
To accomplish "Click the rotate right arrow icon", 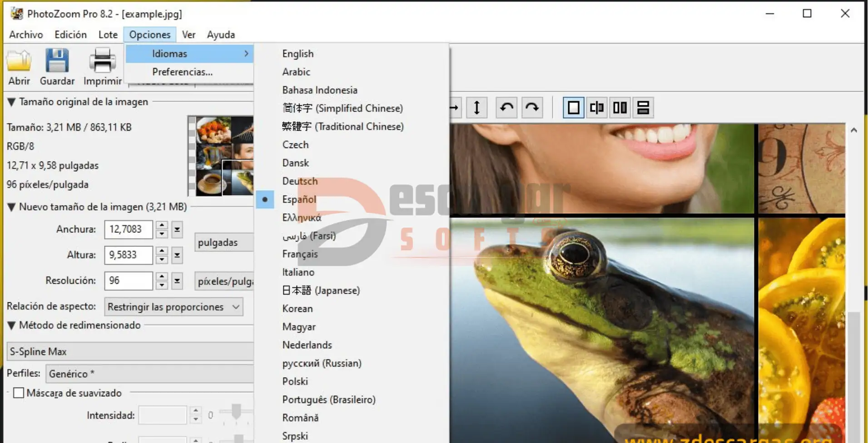I will click(x=532, y=108).
